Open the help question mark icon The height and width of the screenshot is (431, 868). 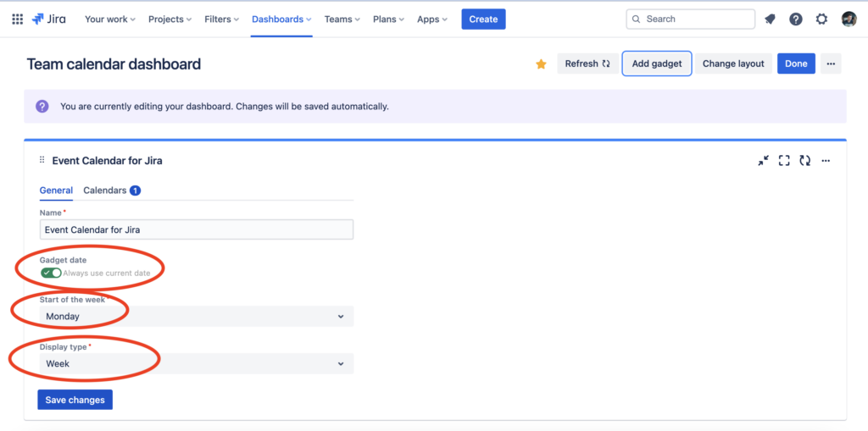click(796, 19)
